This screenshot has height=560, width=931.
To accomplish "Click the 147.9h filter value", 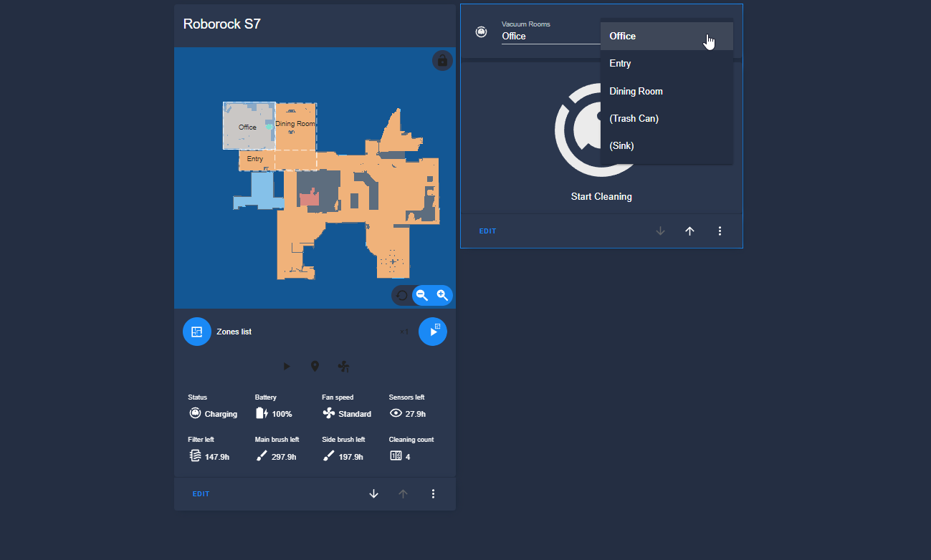I will tap(217, 457).
